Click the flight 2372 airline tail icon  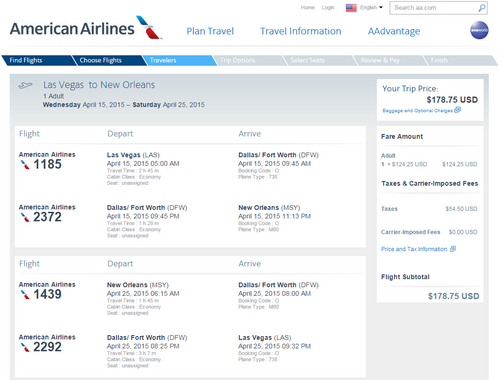25,217
